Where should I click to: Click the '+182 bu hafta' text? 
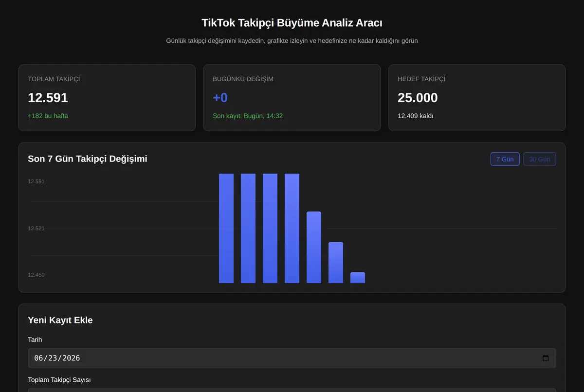click(x=48, y=116)
